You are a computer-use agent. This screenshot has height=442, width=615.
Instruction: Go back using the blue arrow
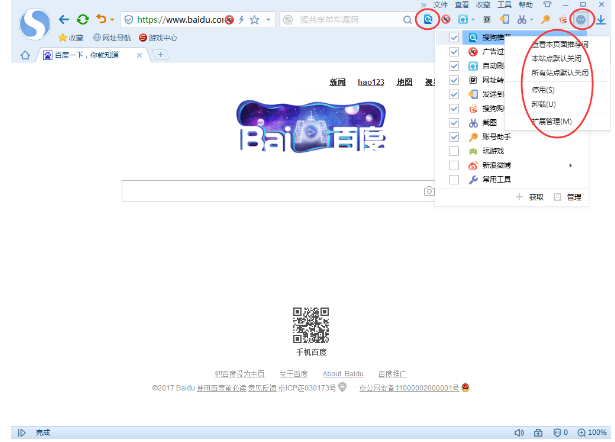click(x=64, y=19)
